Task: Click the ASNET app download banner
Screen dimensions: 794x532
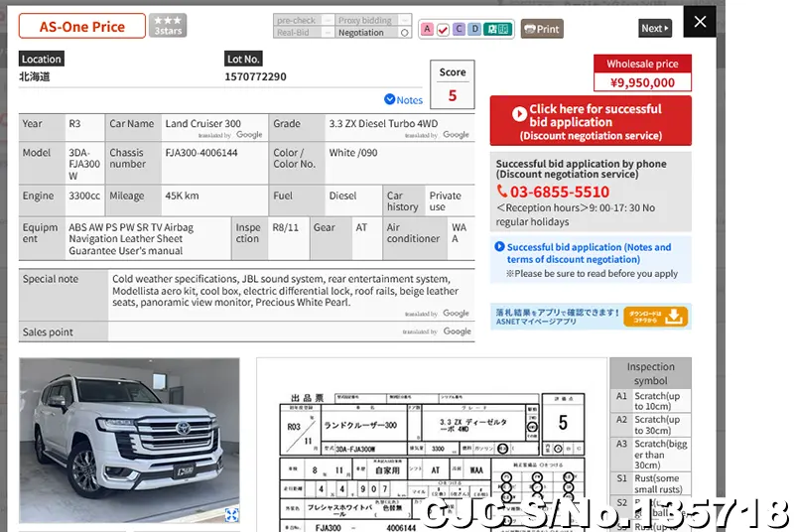Action: click(591, 317)
